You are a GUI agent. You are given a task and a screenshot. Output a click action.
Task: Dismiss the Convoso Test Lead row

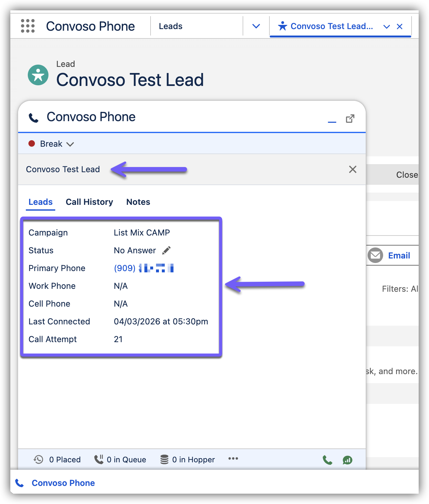click(x=352, y=169)
